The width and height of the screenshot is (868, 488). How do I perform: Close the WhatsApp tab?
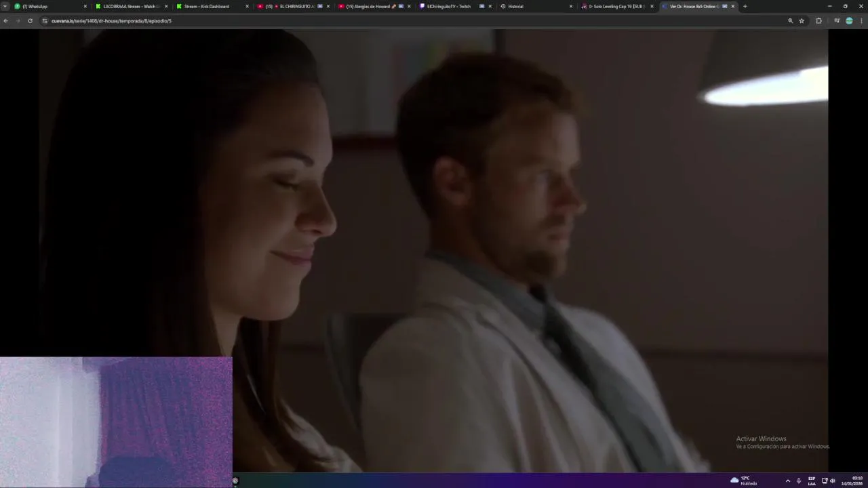coord(85,6)
